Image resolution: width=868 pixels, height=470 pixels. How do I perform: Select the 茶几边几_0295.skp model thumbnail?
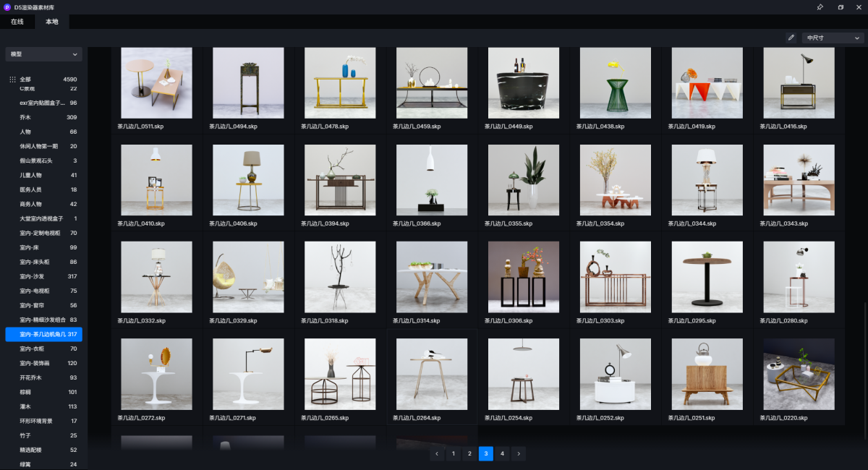point(707,277)
